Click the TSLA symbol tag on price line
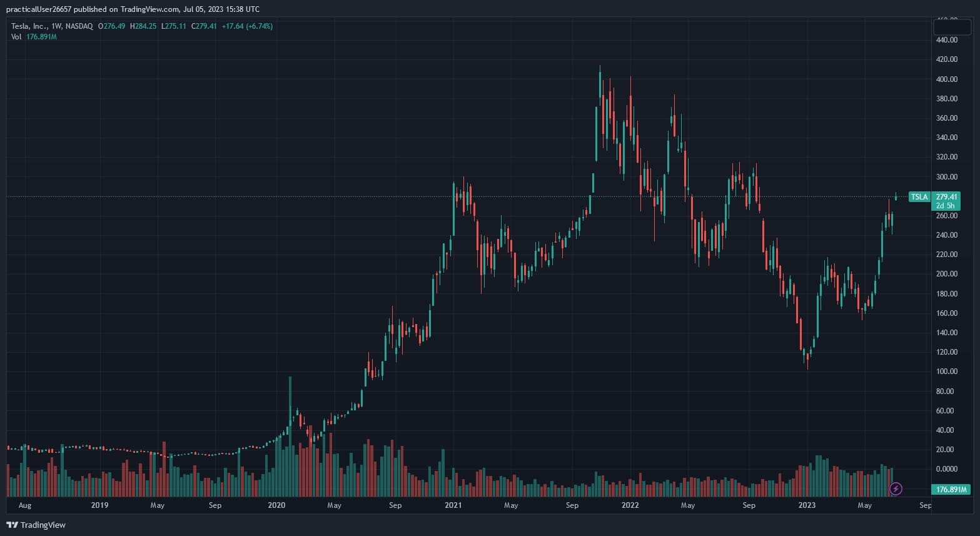The width and height of the screenshot is (980, 536). pos(919,197)
